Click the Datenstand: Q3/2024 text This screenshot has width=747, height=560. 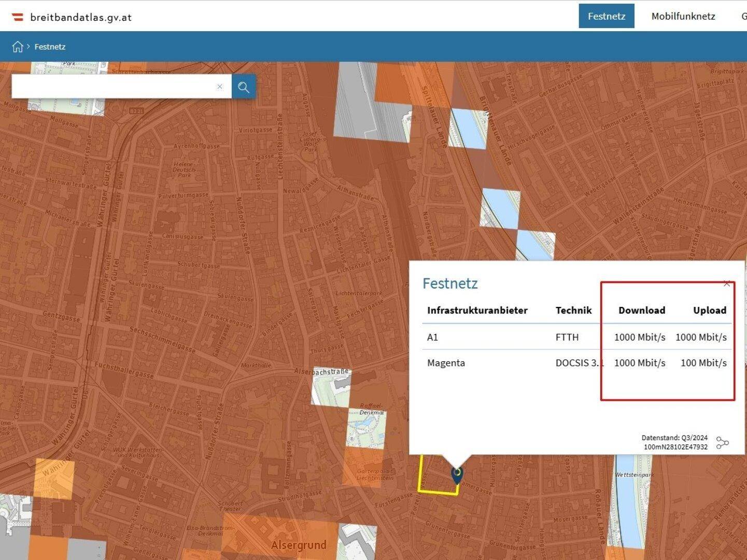(x=674, y=438)
